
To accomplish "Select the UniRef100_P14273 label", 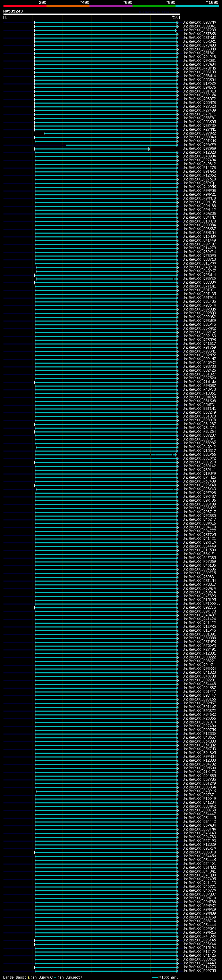I will (x=199, y=967).
